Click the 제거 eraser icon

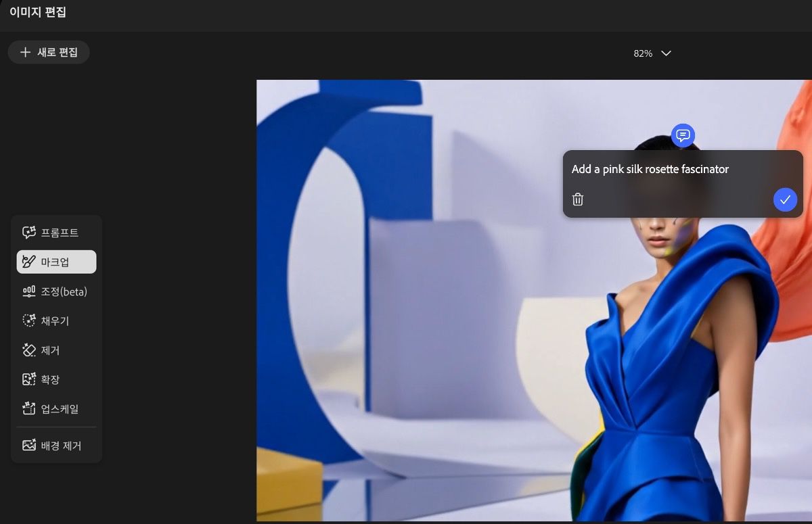(29, 350)
